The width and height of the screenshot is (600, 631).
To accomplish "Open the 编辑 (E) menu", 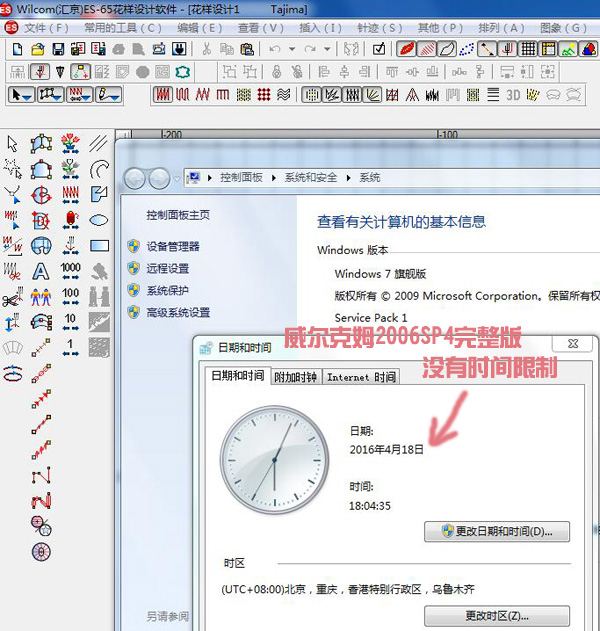I will pos(200,28).
